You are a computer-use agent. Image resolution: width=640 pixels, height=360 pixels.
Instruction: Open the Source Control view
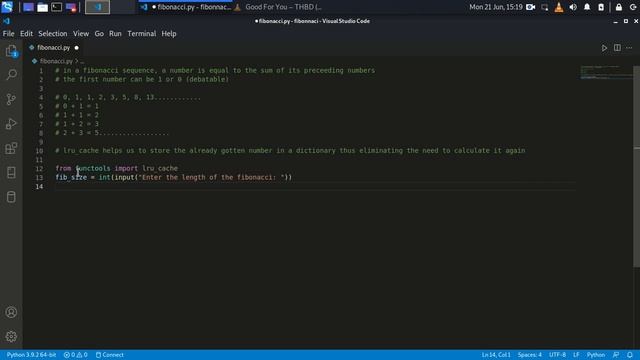11,99
